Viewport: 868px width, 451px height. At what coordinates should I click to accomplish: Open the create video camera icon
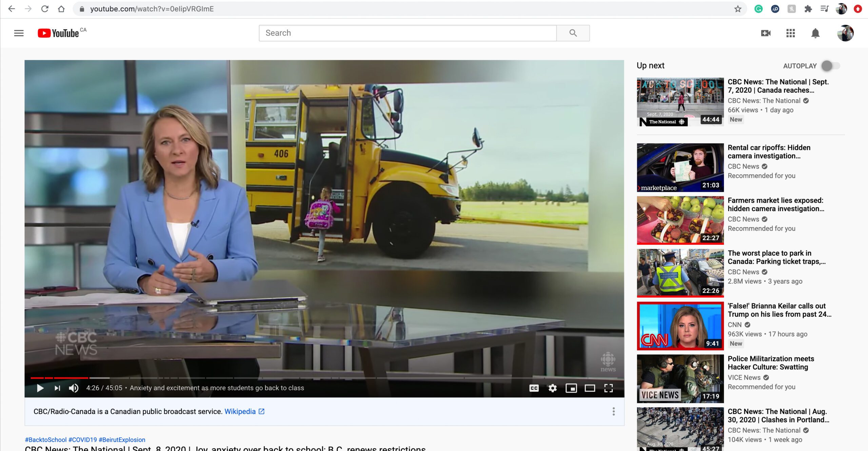click(766, 33)
